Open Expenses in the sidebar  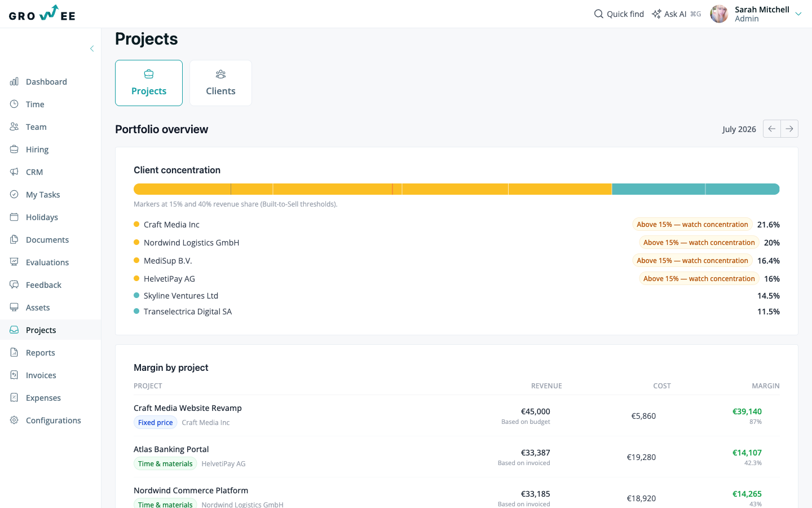click(51, 398)
